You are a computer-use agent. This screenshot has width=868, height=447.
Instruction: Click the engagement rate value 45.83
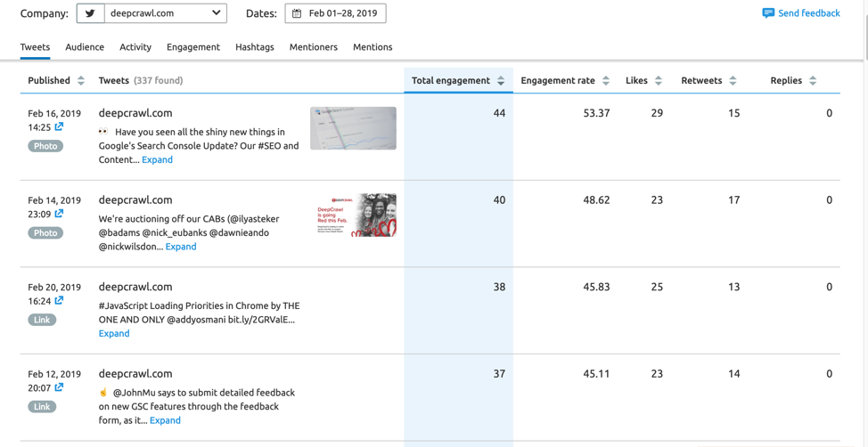[x=597, y=287]
